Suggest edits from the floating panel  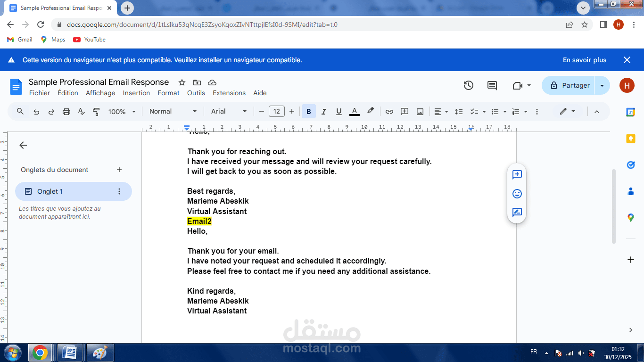point(517,213)
